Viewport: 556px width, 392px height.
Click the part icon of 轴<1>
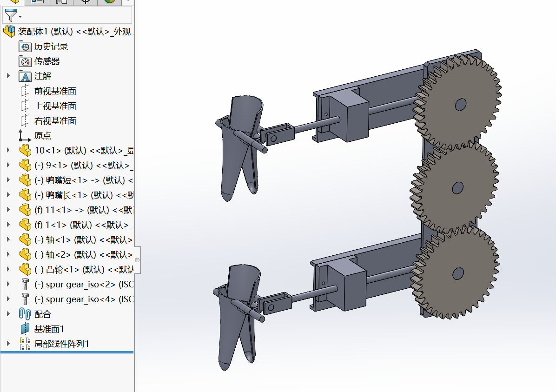[x=25, y=240]
